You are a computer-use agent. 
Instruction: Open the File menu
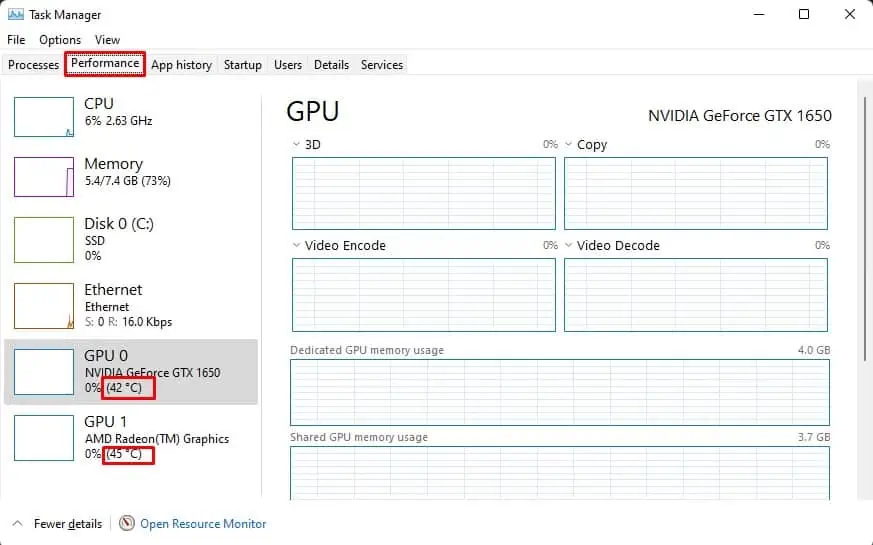tap(16, 40)
